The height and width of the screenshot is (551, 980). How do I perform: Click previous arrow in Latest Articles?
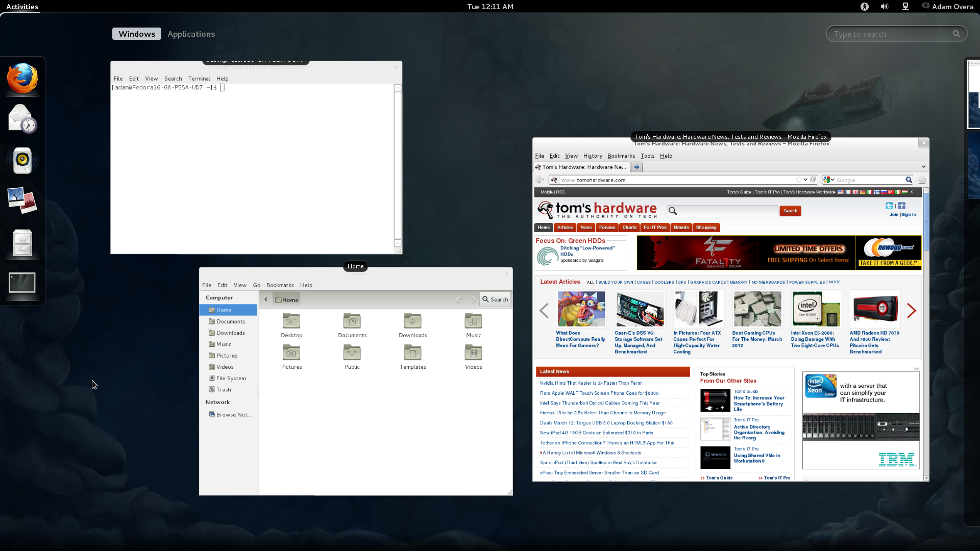pos(544,310)
